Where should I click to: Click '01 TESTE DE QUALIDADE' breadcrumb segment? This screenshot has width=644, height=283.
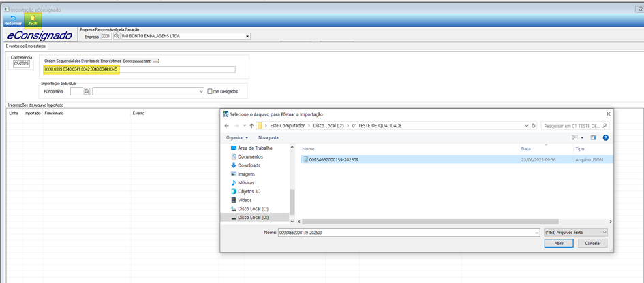(377, 126)
